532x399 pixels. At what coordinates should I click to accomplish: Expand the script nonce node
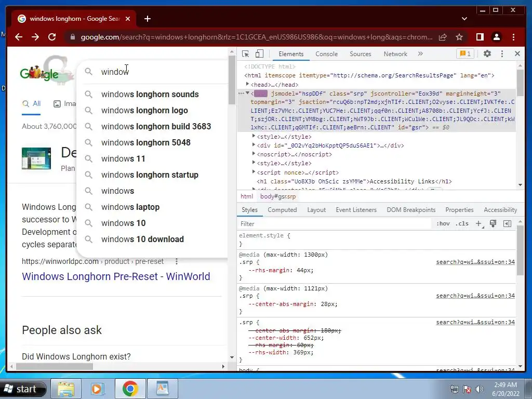[254, 171]
